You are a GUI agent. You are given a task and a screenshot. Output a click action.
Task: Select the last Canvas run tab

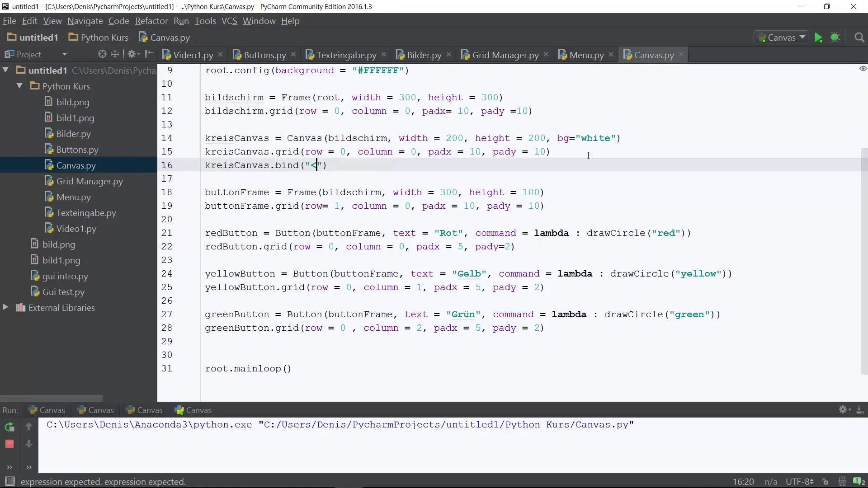[x=193, y=410]
